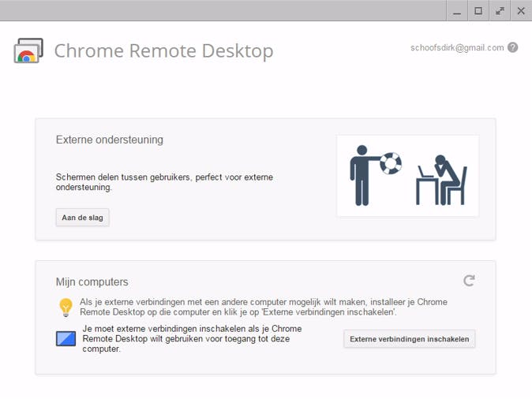The image size is (532, 399).
Task: Click Externe verbindingen inschakelen button
Action: click(x=410, y=339)
